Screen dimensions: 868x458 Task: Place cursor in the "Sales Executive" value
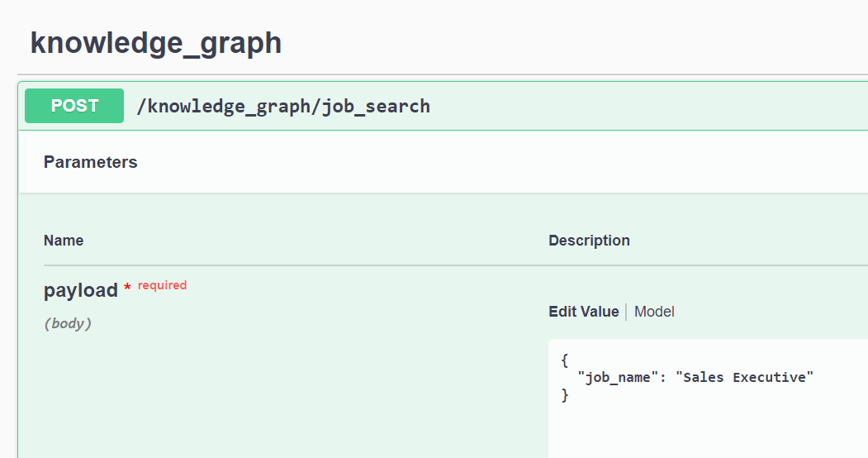click(x=745, y=377)
